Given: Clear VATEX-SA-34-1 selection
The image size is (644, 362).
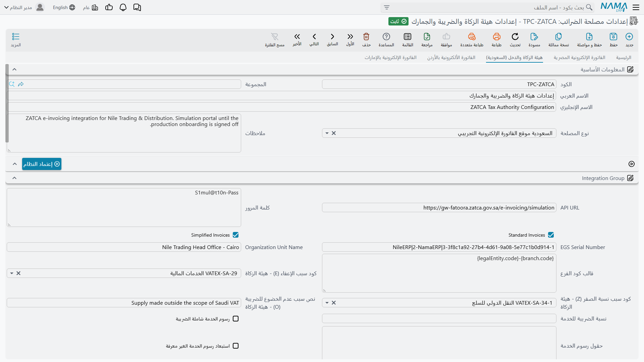Looking at the screenshot, I should pyautogui.click(x=334, y=303).
